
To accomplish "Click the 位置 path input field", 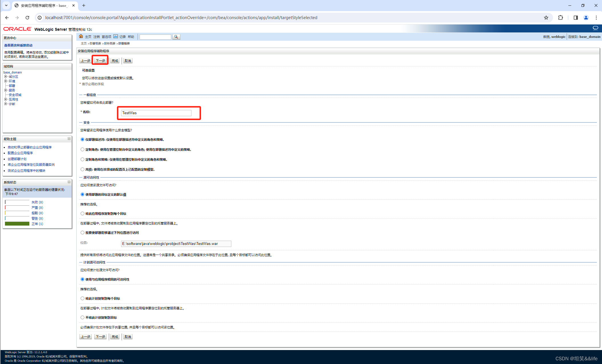I will coord(176,244).
